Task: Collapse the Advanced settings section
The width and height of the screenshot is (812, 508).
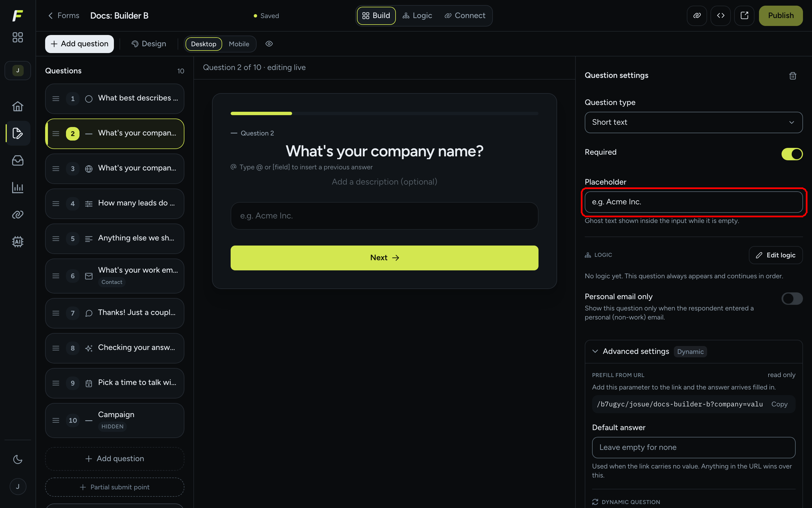Action: [x=694, y=351]
